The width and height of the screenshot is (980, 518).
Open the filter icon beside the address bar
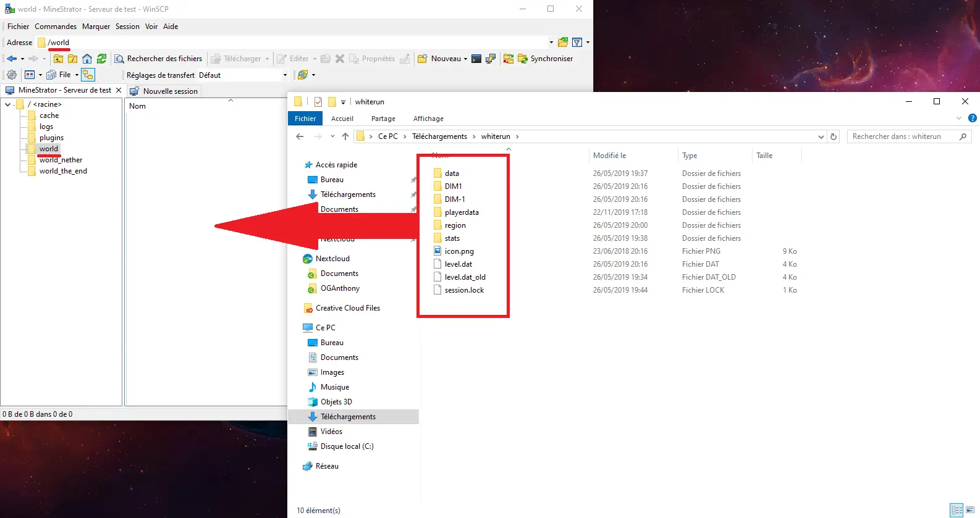click(x=577, y=43)
